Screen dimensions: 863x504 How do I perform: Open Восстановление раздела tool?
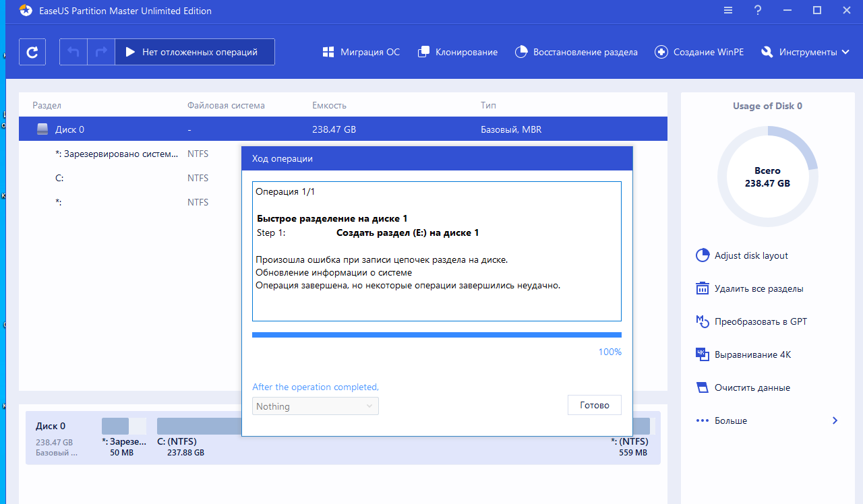[x=576, y=52]
